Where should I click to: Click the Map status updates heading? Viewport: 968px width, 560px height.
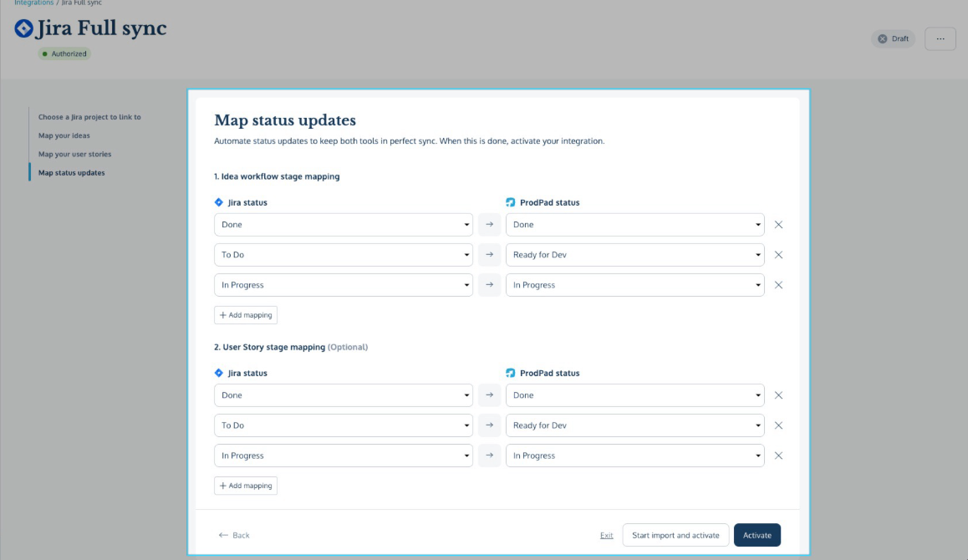point(285,120)
